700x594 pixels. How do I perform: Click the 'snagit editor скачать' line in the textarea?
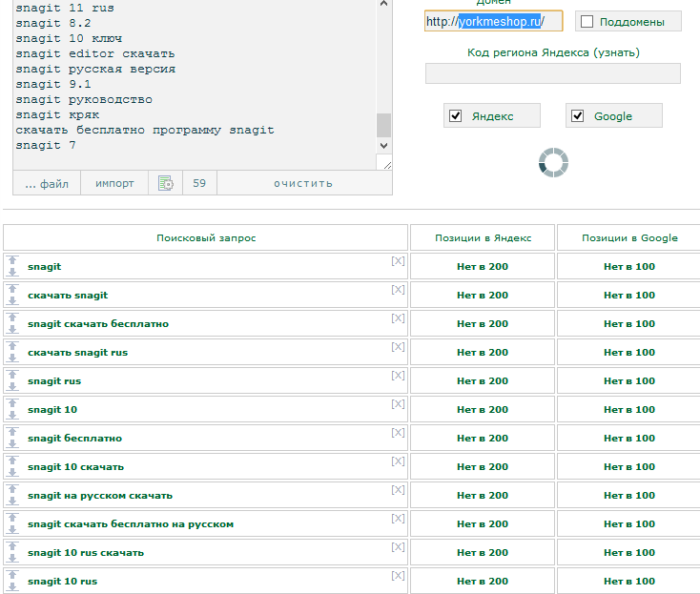tap(95, 53)
